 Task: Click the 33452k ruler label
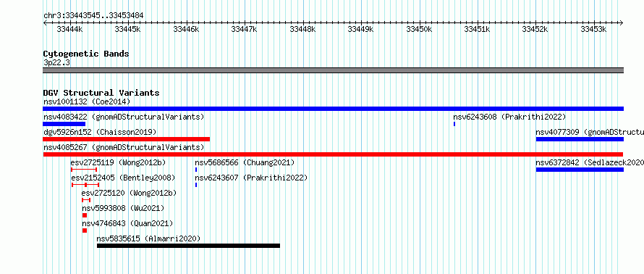pyautogui.click(x=535, y=29)
